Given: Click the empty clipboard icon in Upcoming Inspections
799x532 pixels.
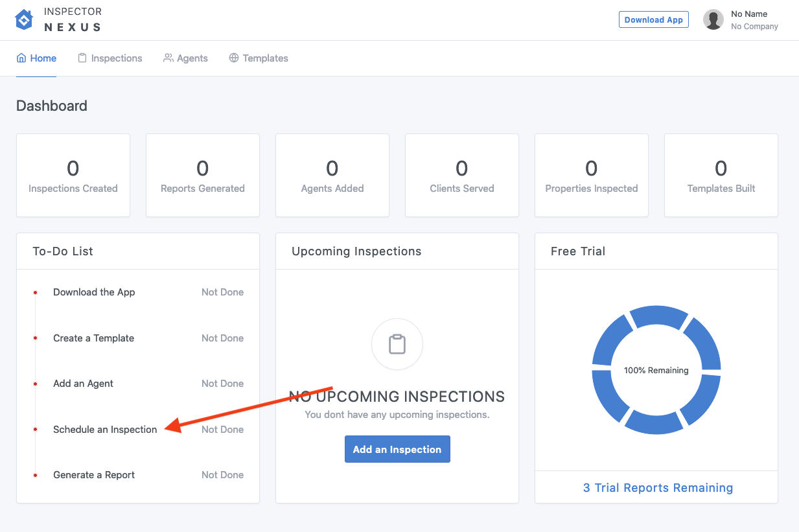Looking at the screenshot, I should 397,344.
